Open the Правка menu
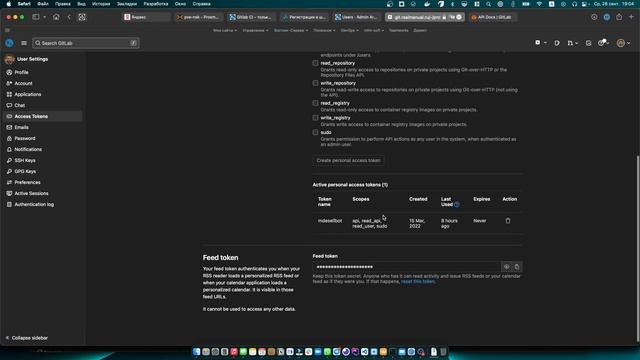Image resolution: width=640 pixels, height=360 pixels. [x=62, y=4]
